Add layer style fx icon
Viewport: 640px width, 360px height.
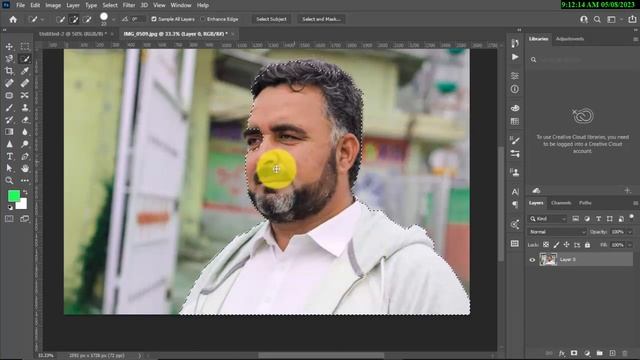click(x=562, y=353)
